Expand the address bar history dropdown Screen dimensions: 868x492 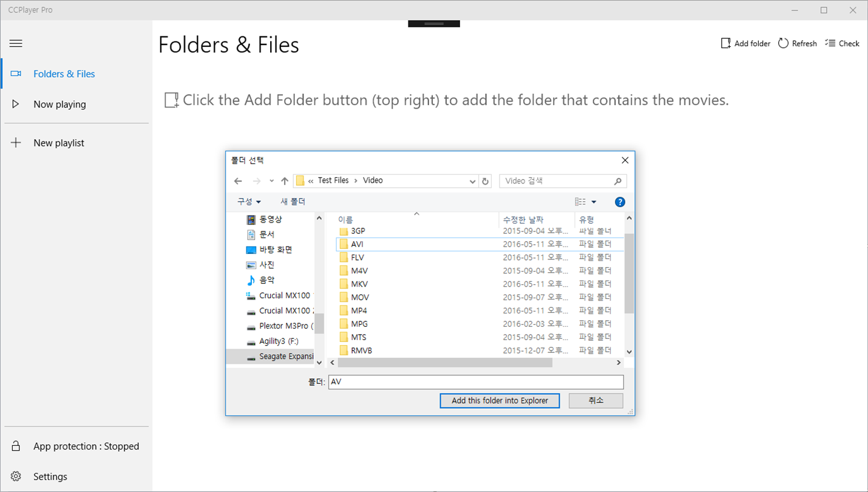click(473, 181)
